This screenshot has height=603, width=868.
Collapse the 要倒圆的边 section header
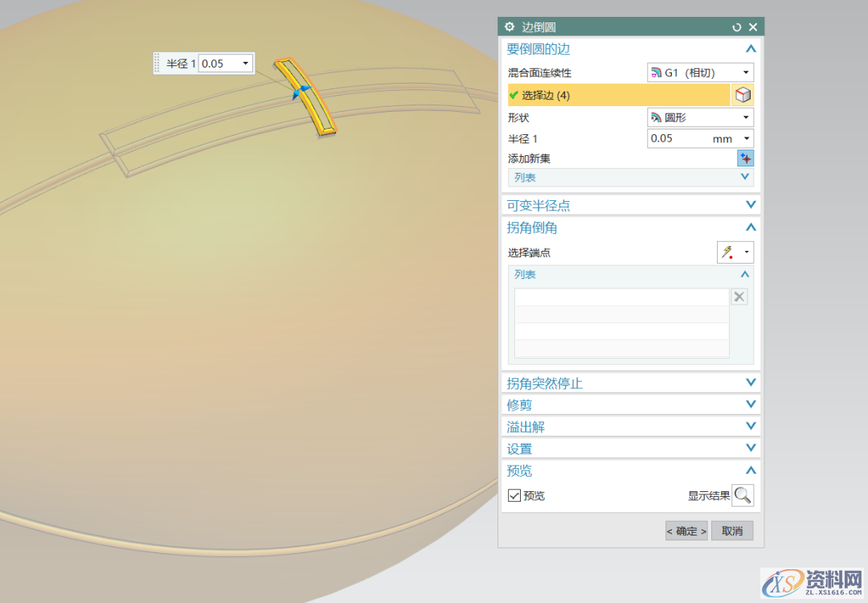pos(631,49)
